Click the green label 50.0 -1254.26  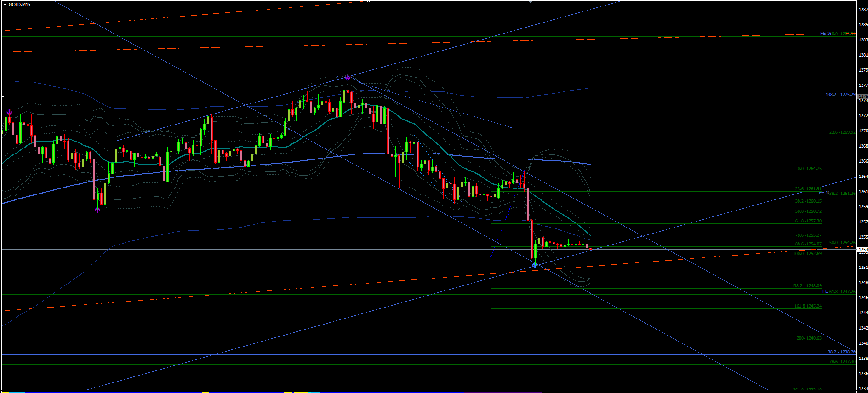[x=842, y=243]
